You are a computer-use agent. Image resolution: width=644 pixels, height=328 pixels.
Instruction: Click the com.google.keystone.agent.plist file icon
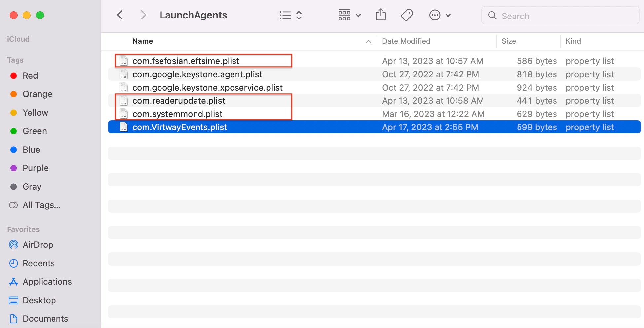[124, 74]
